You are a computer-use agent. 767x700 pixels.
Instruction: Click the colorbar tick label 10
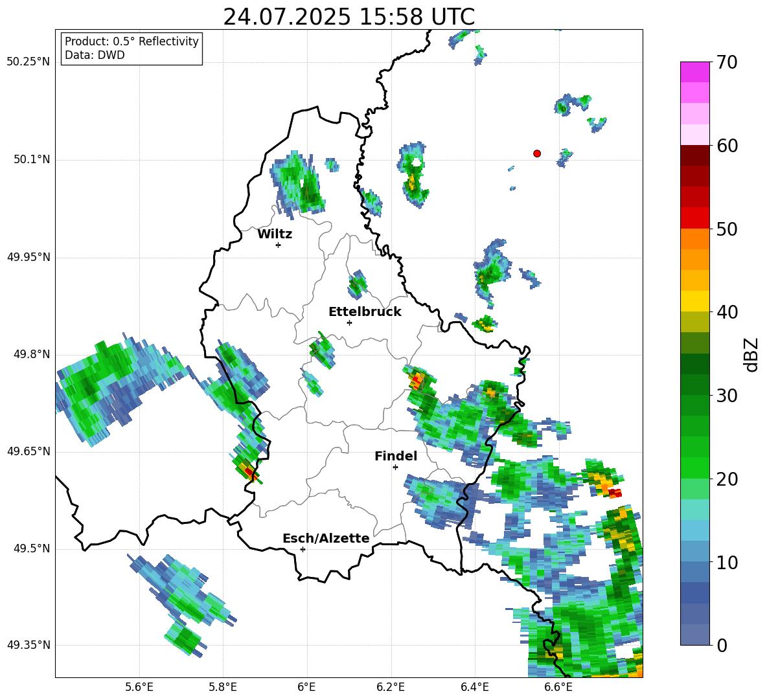(x=726, y=562)
